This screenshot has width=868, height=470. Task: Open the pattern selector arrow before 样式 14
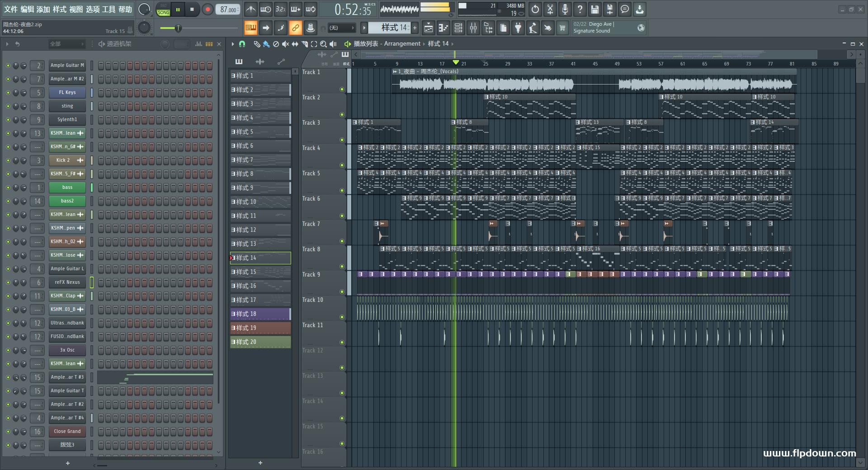click(364, 28)
